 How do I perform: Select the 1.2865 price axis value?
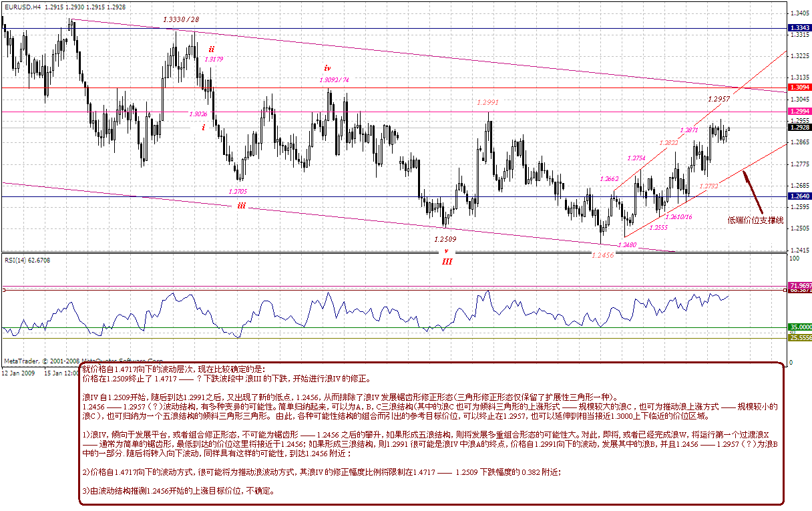[x=799, y=142]
